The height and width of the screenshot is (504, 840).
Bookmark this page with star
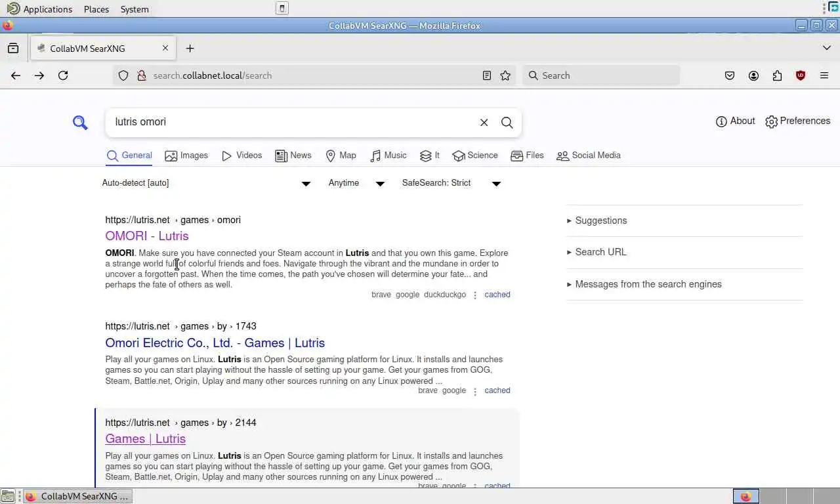[505, 75]
